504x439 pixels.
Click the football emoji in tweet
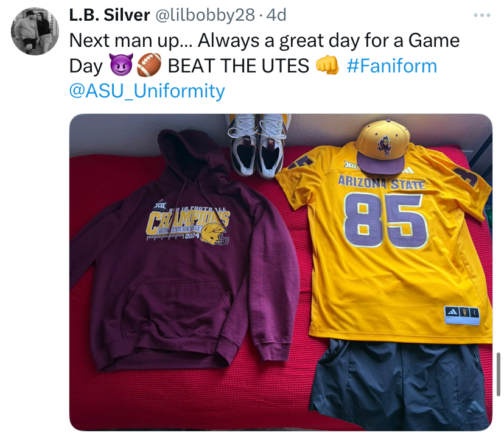coord(149,65)
